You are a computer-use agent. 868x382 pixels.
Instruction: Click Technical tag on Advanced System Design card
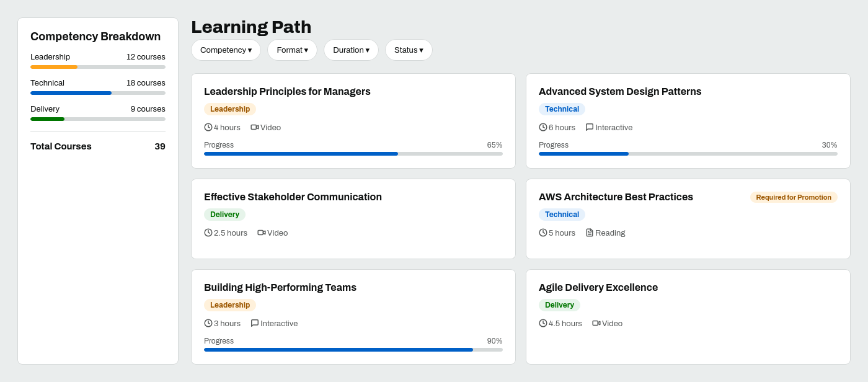click(x=562, y=109)
